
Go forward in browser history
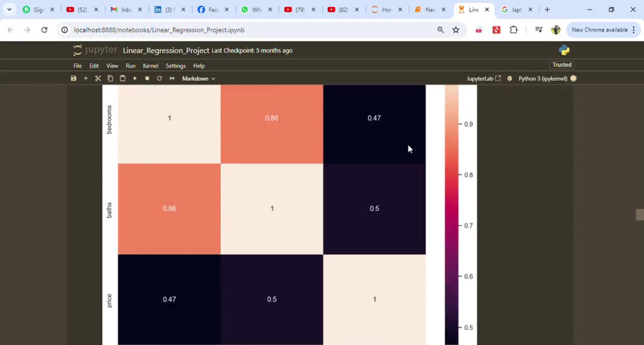point(27,30)
